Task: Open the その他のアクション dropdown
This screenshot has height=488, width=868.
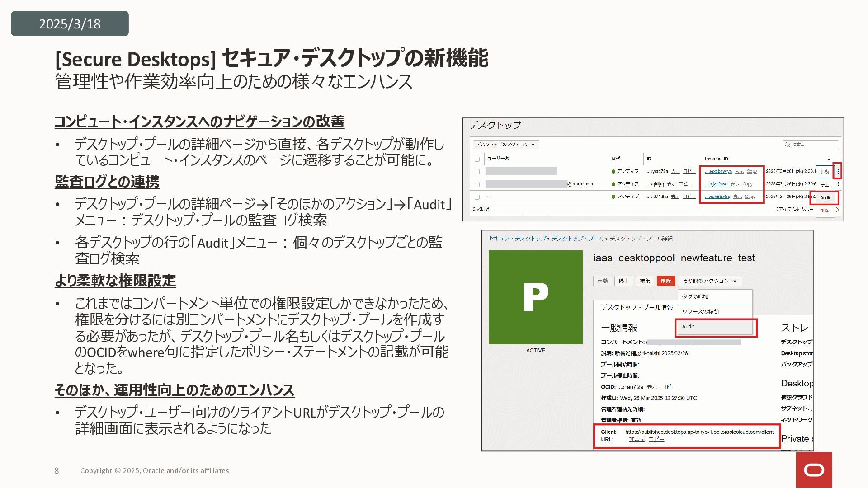Action: 709,281
